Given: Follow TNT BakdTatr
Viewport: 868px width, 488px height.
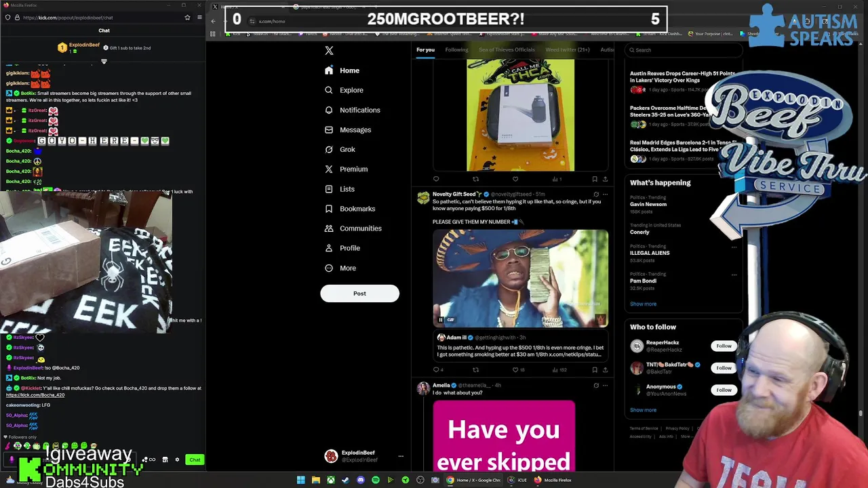Looking at the screenshot, I should click(x=724, y=368).
